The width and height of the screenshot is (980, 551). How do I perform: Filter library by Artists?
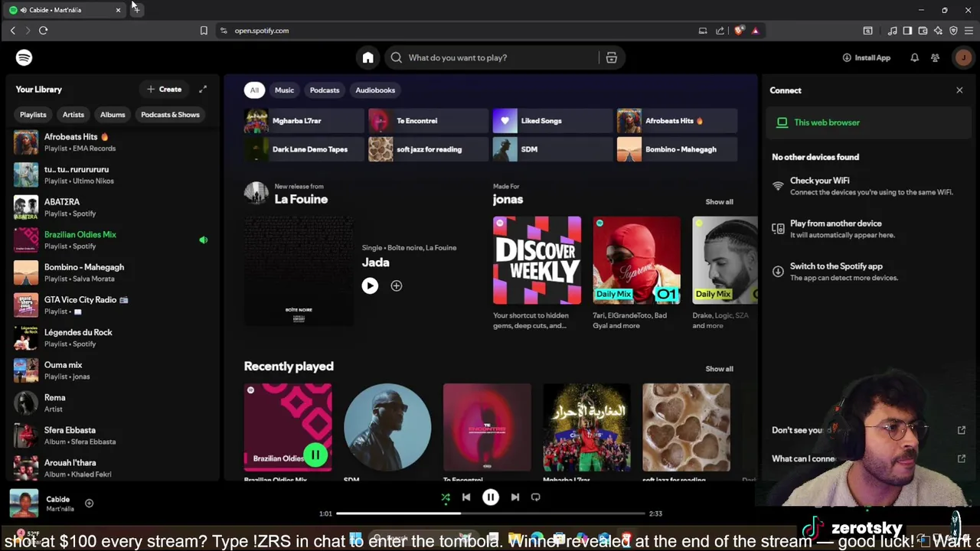click(x=73, y=115)
